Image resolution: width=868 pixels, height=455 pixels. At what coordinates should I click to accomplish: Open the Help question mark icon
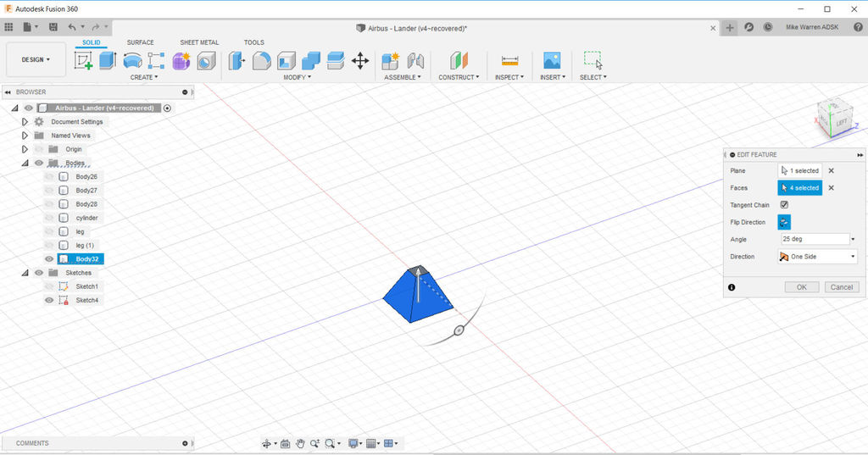point(858,26)
